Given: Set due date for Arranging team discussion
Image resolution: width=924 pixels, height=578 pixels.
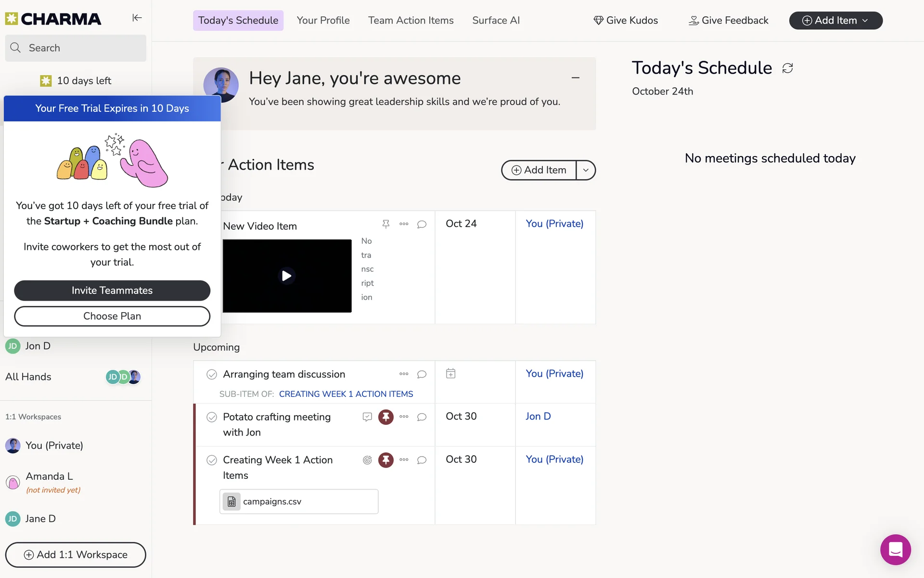Looking at the screenshot, I should (x=450, y=374).
